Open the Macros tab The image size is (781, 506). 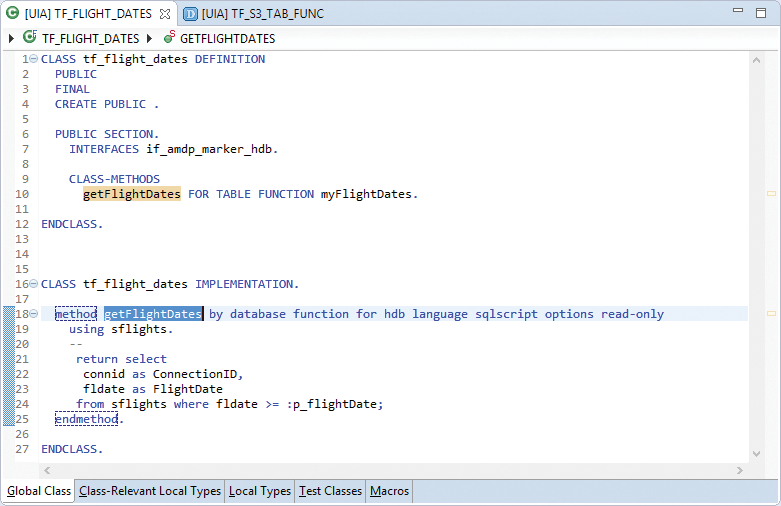pyautogui.click(x=390, y=491)
